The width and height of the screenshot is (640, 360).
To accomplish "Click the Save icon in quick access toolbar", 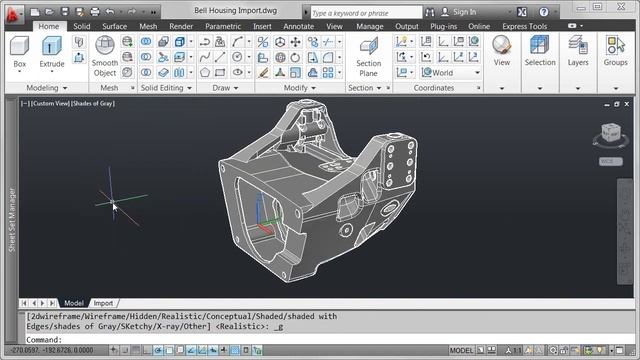I will click(64, 11).
